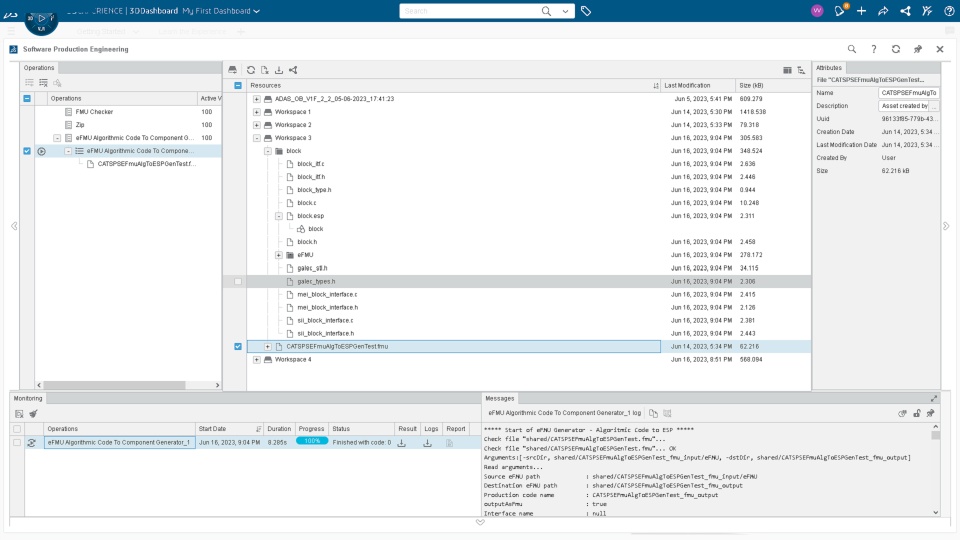This screenshot has width=960, height=540.
Task: Click the Operations panel horizontal scrollbar
Action: (x=114, y=385)
